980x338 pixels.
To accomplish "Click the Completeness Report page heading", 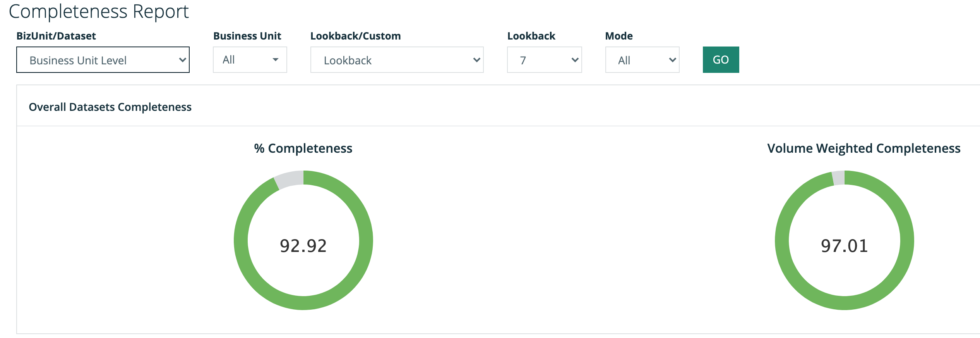I will 99,11.
